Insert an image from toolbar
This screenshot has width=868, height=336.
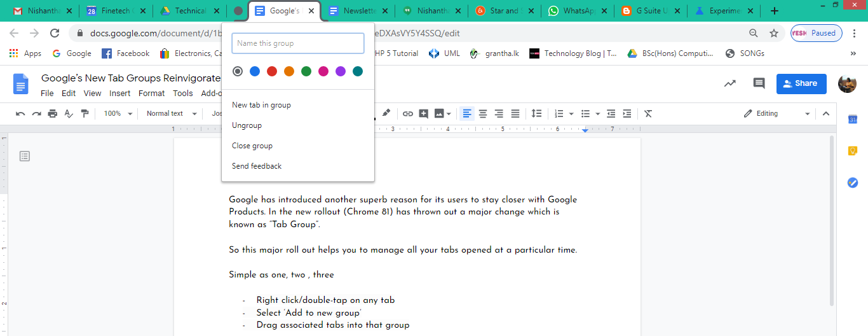[438, 114]
